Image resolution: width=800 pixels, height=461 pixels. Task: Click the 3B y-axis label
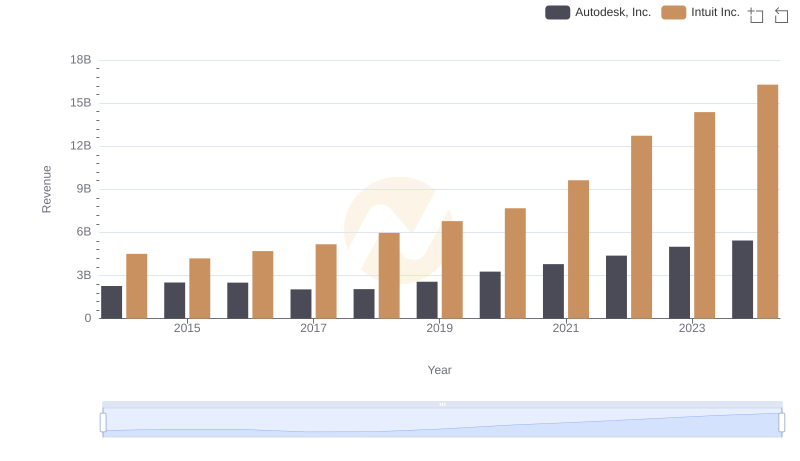tap(84, 275)
